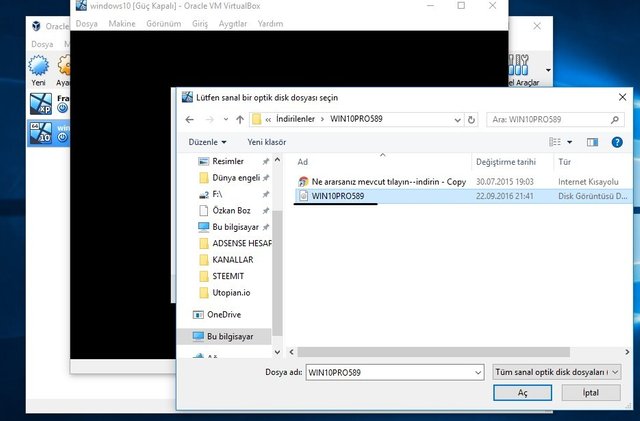This screenshot has height=421, width=640.
Task: Select OneDrive in the navigation pane
Action: tap(224, 314)
